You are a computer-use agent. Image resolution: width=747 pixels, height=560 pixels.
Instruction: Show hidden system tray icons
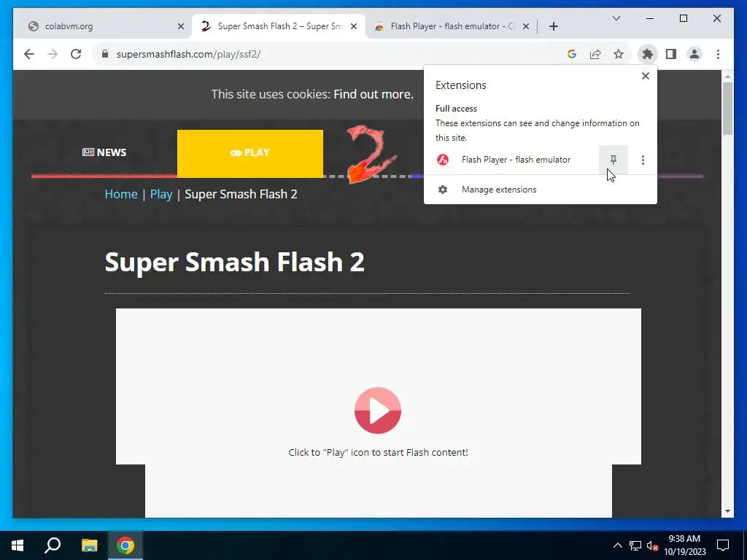click(617, 545)
